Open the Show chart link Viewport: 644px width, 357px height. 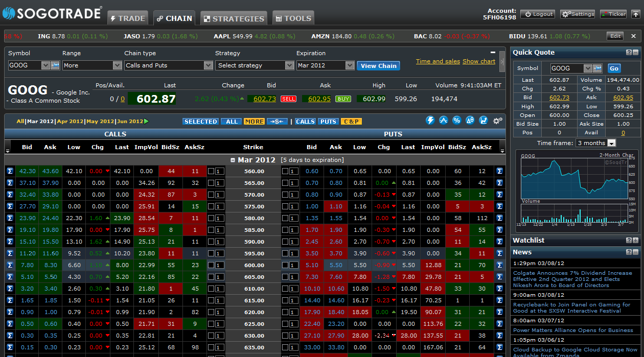[x=479, y=61]
